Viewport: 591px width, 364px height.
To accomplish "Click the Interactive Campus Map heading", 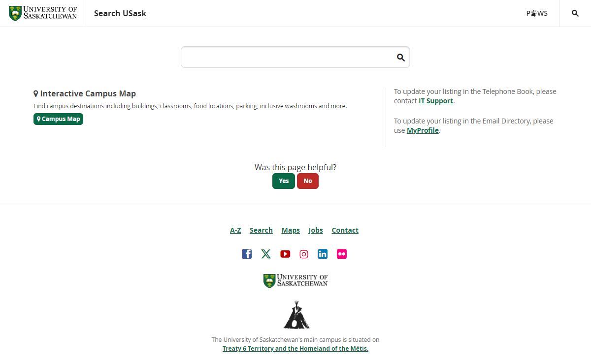I will click(85, 93).
